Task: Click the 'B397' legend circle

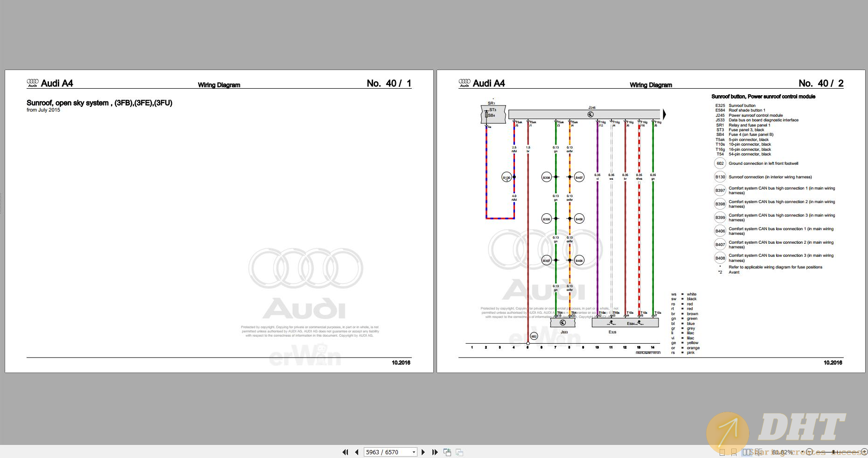Action: [x=720, y=190]
